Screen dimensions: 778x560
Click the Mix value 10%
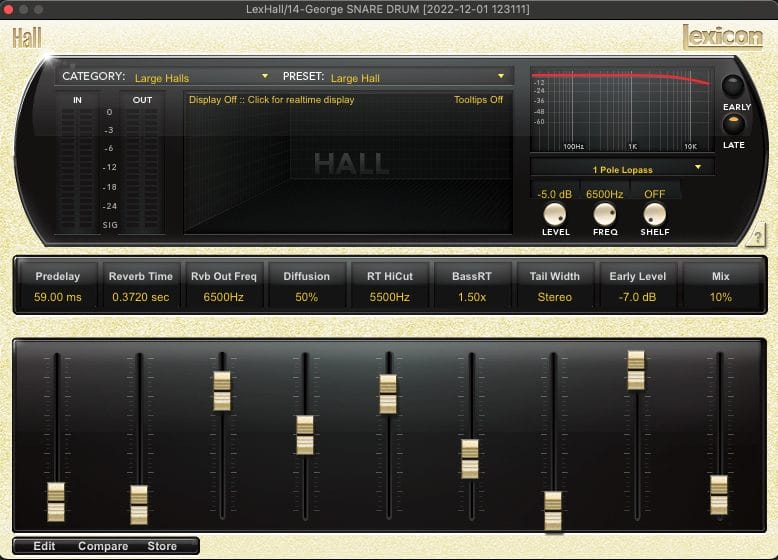click(x=720, y=297)
